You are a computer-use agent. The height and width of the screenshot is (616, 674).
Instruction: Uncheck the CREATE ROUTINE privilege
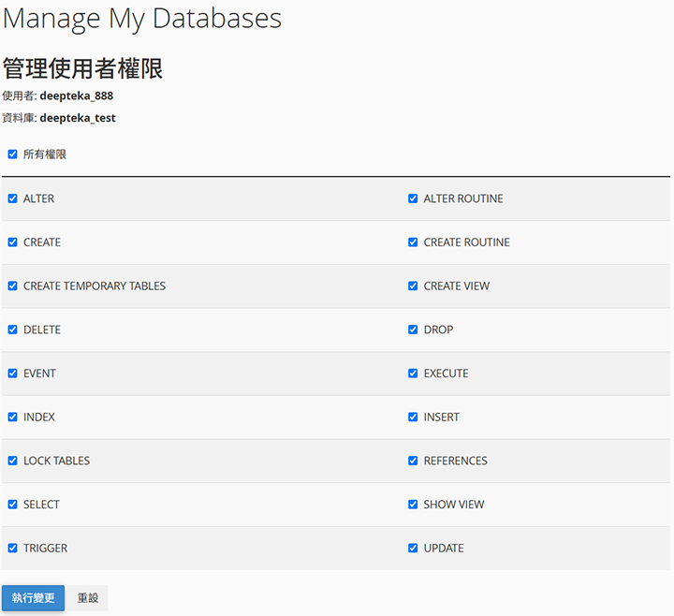click(x=413, y=242)
